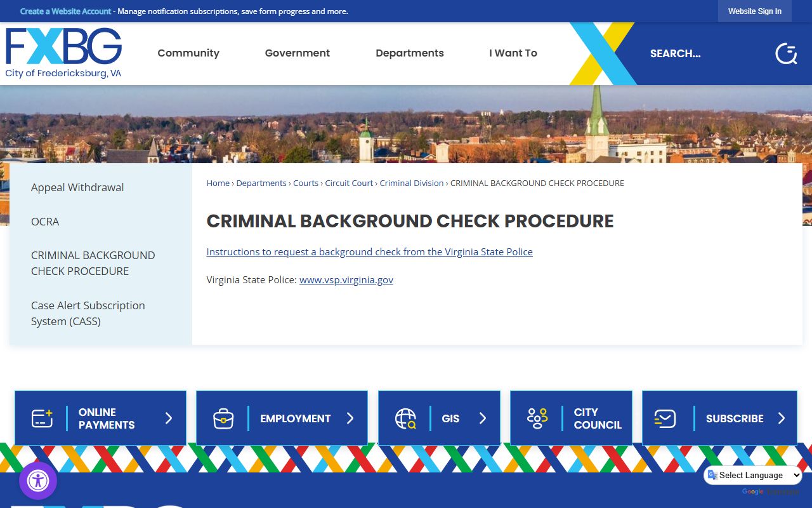The image size is (812, 508).
Task: Select OCRA in sidebar
Action: point(45,222)
